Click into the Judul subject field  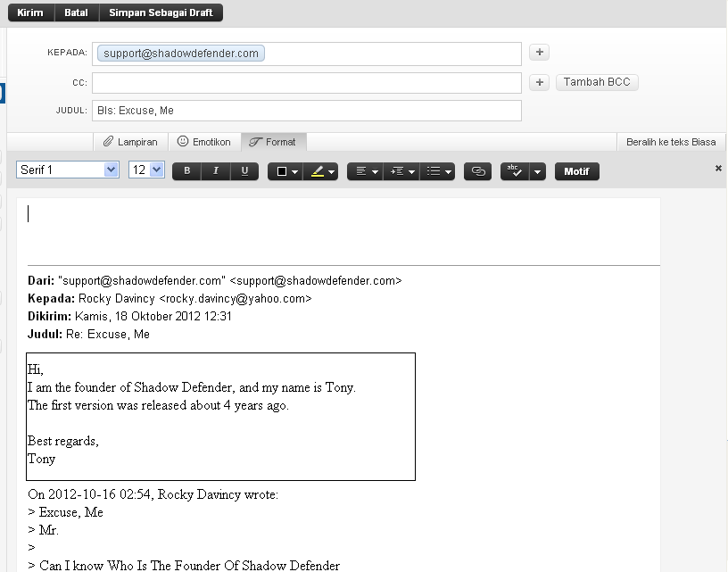click(306, 111)
